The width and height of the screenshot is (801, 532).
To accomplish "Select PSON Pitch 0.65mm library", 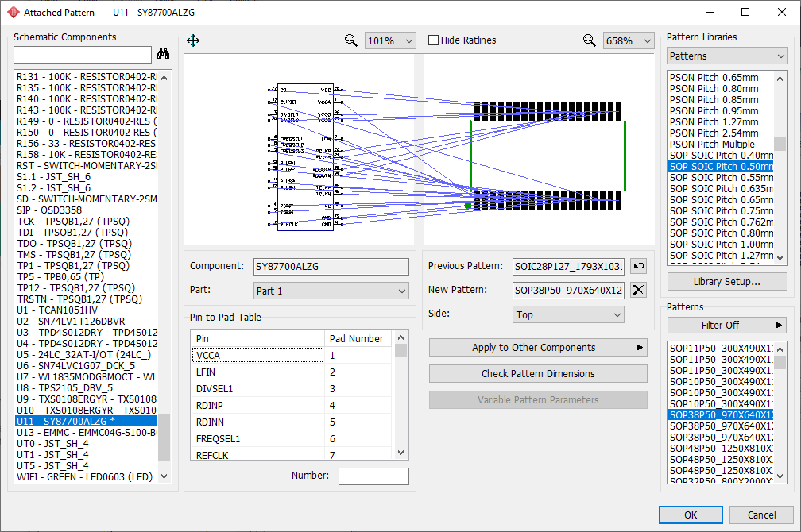I will 721,78.
